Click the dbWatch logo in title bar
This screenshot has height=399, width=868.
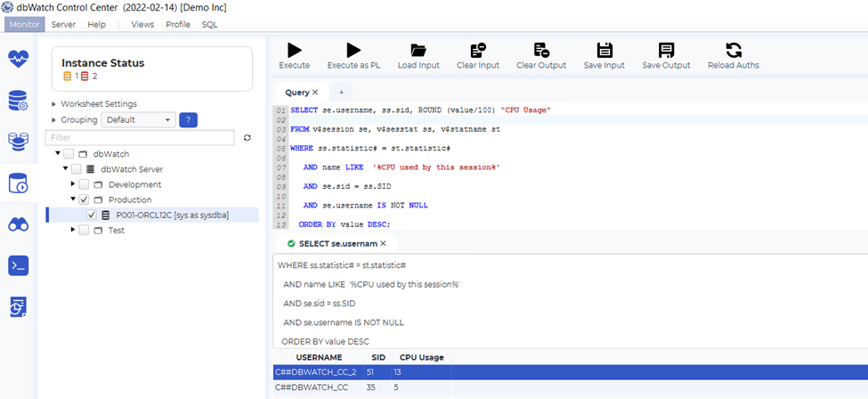pos(8,7)
